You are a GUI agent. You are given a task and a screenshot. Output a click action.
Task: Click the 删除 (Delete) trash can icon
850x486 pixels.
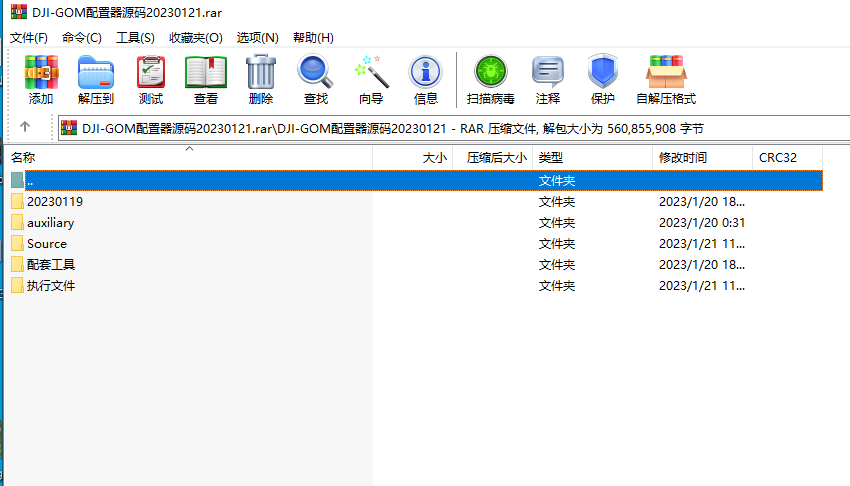click(x=261, y=72)
